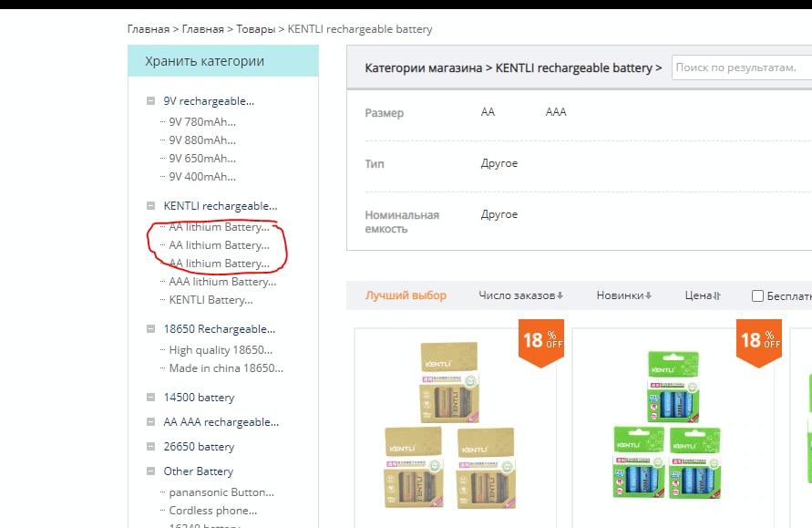This screenshot has height=528, width=812.
Task: Click the Число заказов sort arrow icon
Action: pos(560,295)
